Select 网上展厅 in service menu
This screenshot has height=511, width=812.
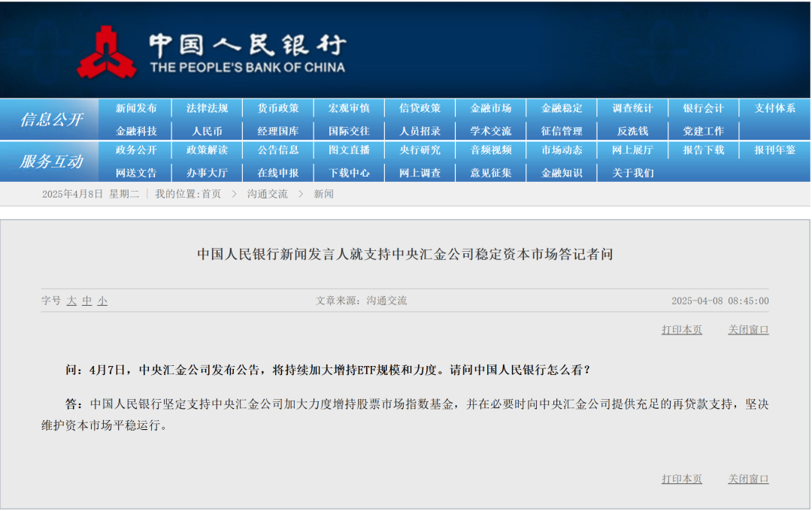pyautogui.click(x=633, y=150)
